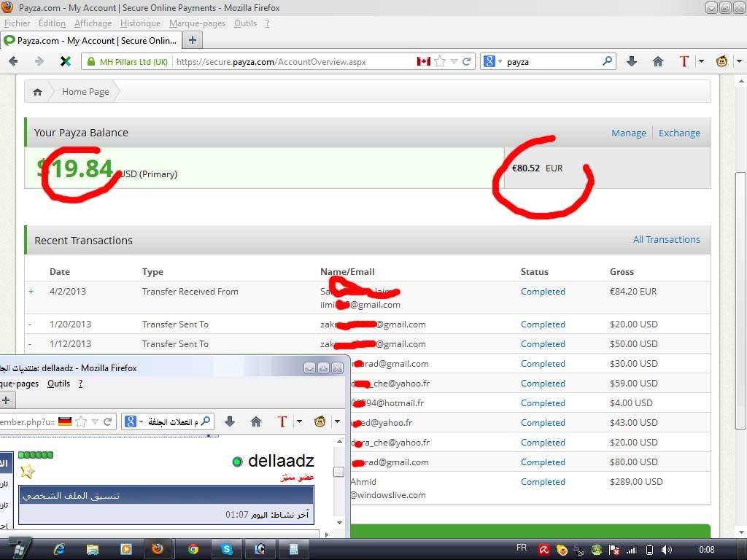Open dropdown next to red T in Payza toolbar

[x=701, y=61]
